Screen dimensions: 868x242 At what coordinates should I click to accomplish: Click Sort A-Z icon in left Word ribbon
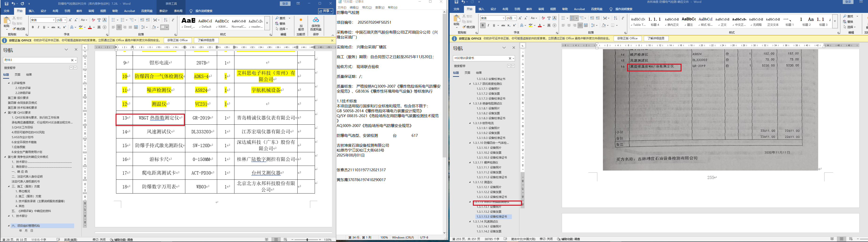165,20
